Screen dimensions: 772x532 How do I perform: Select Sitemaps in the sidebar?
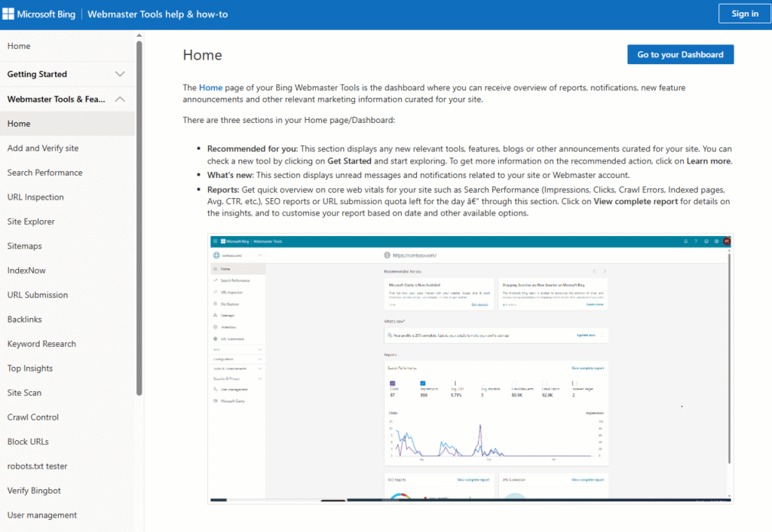pos(25,246)
